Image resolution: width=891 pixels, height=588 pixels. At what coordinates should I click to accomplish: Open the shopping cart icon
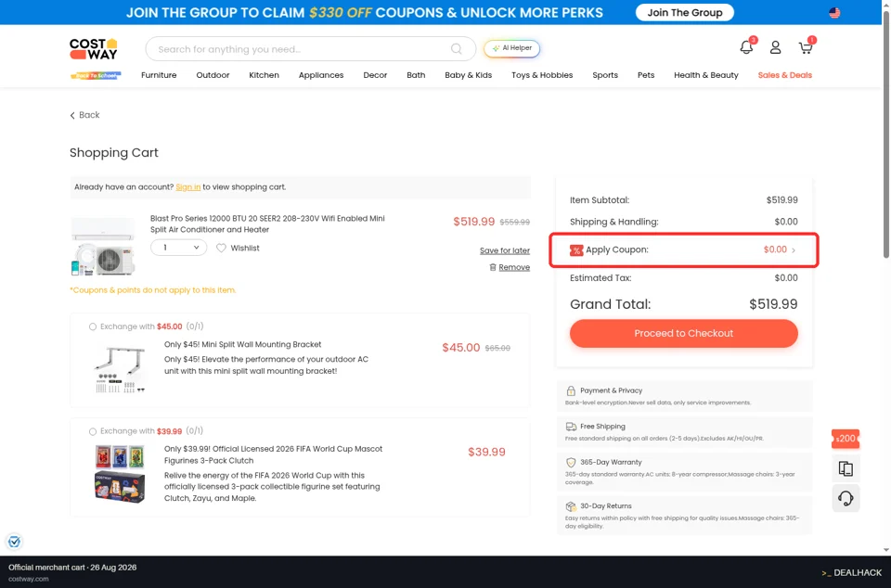[806, 47]
